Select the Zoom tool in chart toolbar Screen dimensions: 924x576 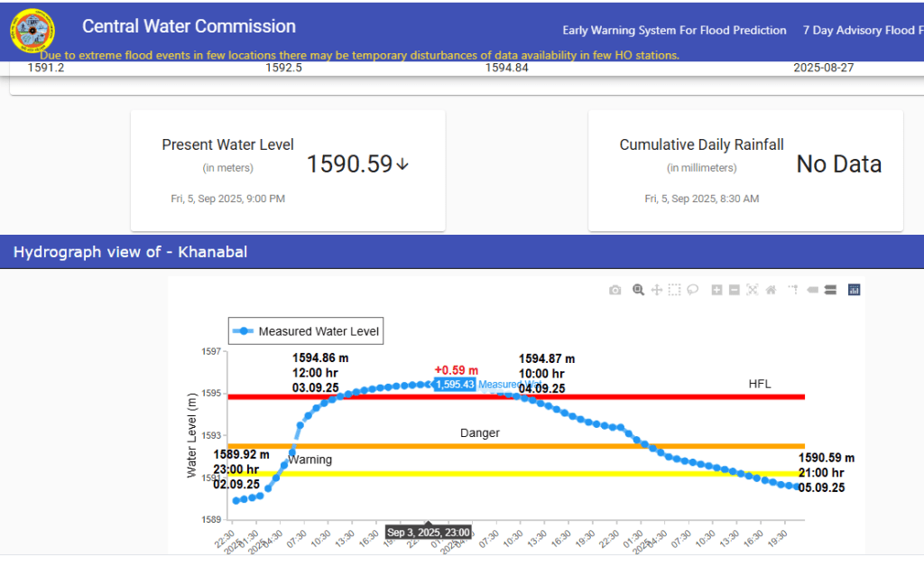click(638, 290)
